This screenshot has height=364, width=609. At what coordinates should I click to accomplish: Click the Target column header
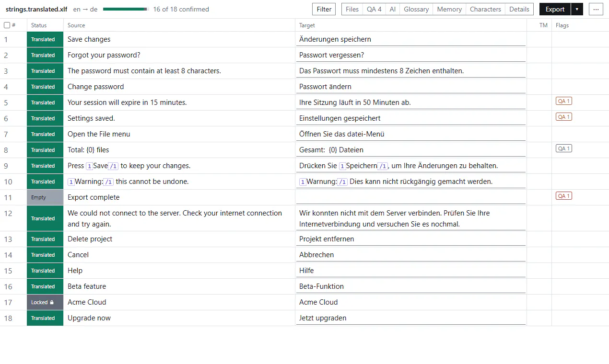click(x=307, y=25)
